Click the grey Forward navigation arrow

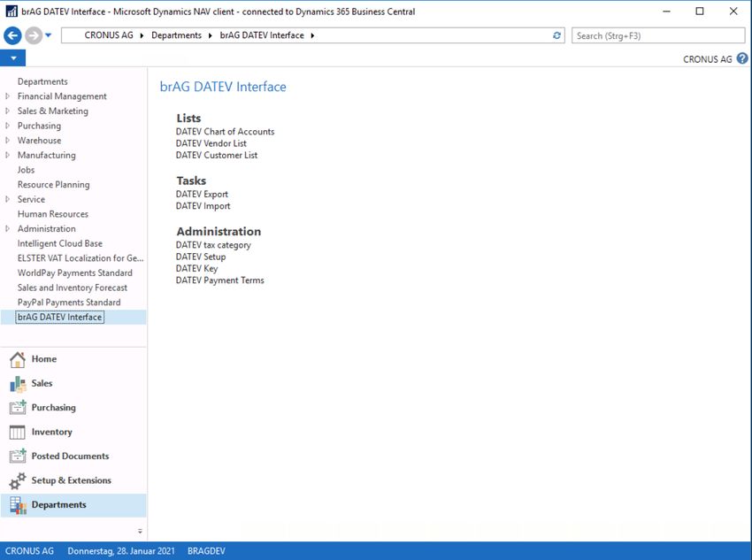pyautogui.click(x=34, y=35)
